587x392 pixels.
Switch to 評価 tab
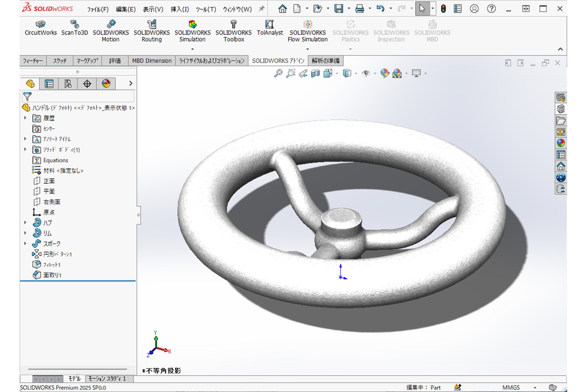pos(115,61)
